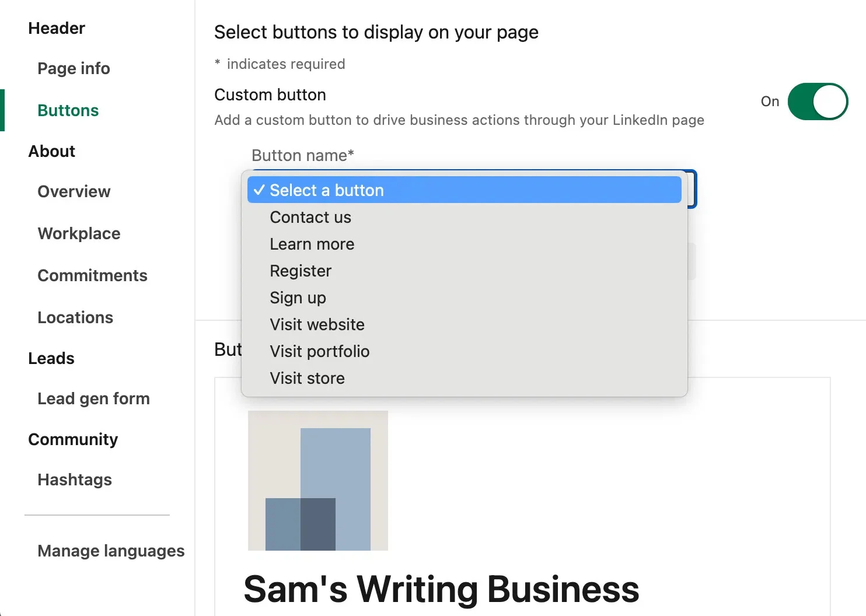Image resolution: width=866 pixels, height=616 pixels.
Task: Navigate to the Overview page
Action: click(74, 191)
